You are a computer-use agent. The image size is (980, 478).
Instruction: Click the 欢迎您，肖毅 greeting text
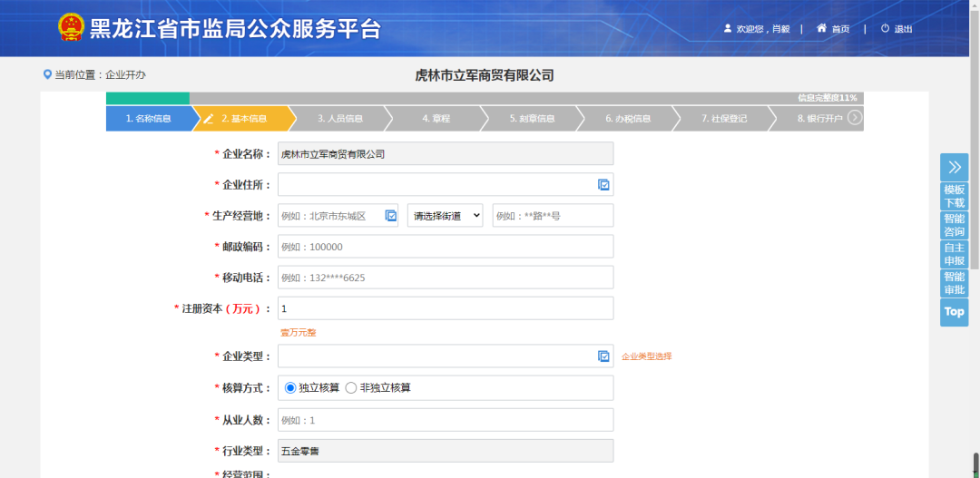pyautogui.click(x=763, y=29)
